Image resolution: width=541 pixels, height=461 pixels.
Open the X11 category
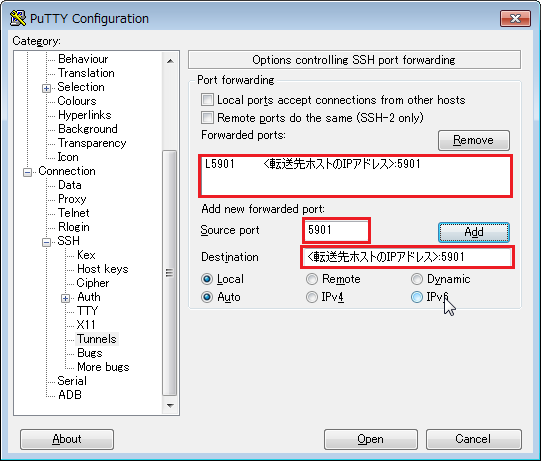click(x=86, y=325)
